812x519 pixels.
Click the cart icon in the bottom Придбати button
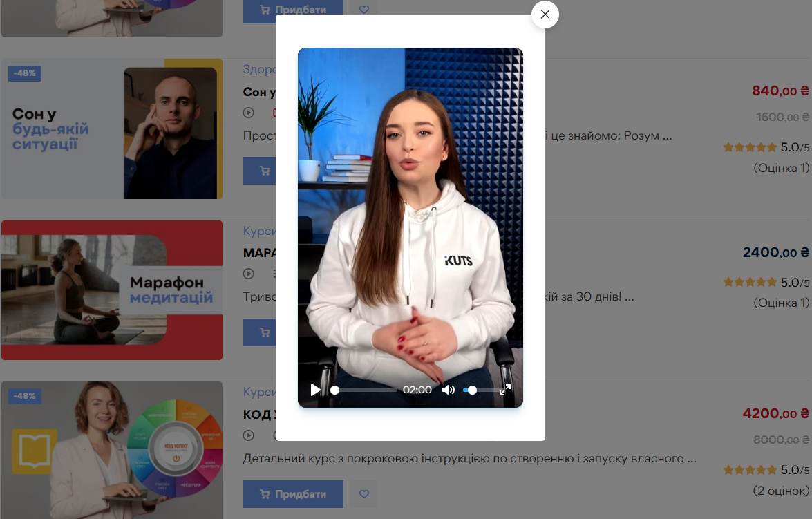pos(265,493)
